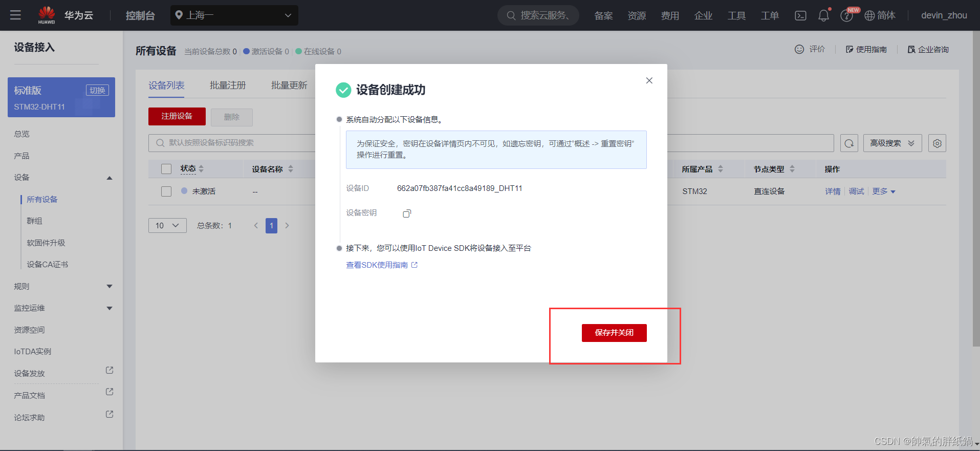Tick the checkbox for the 未激活 device row
Image resolution: width=980 pixels, height=451 pixels.
click(166, 191)
